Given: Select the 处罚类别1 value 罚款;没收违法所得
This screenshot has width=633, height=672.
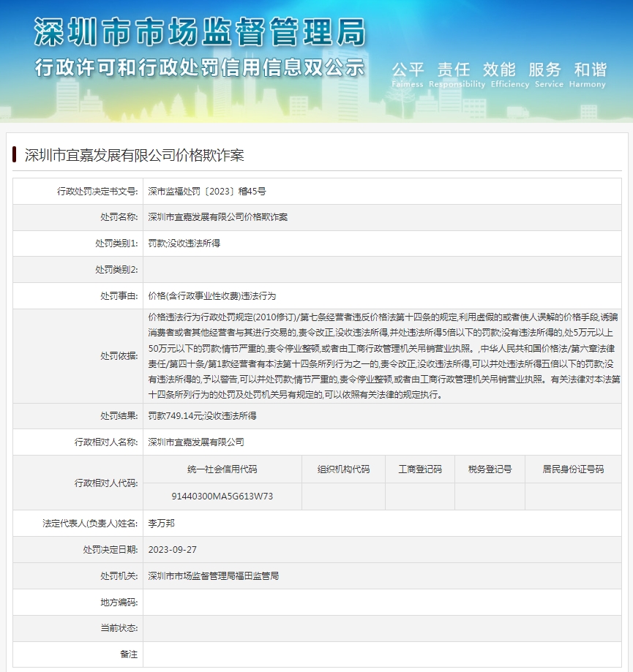Looking at the screenshot, I should pos(184,243).
